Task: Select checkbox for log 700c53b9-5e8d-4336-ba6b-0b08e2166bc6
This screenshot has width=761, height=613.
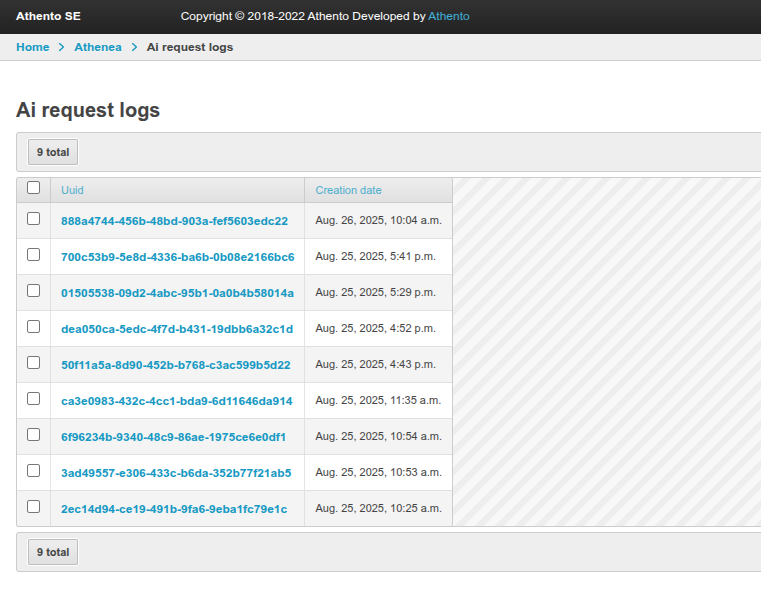Action: click(33, 255)
